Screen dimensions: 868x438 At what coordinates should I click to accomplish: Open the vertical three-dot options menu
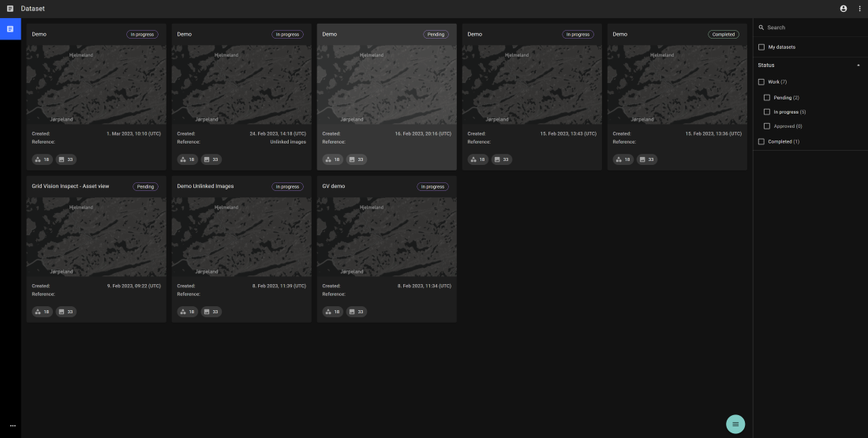[859, 9]
